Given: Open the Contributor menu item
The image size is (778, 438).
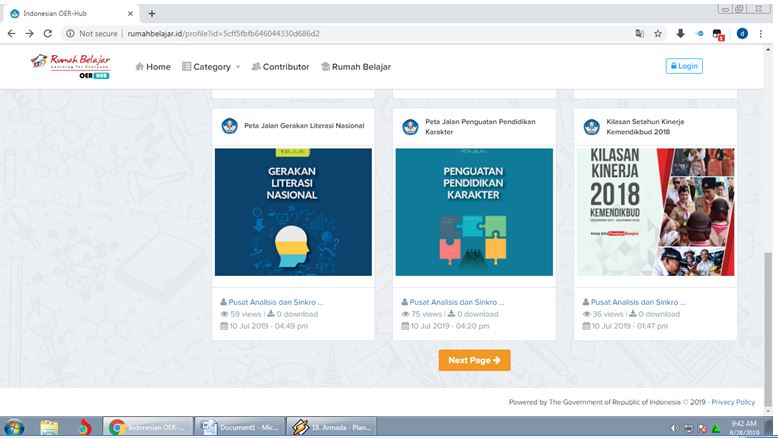Looking at the screenshot, I should (x=280, y=66).
